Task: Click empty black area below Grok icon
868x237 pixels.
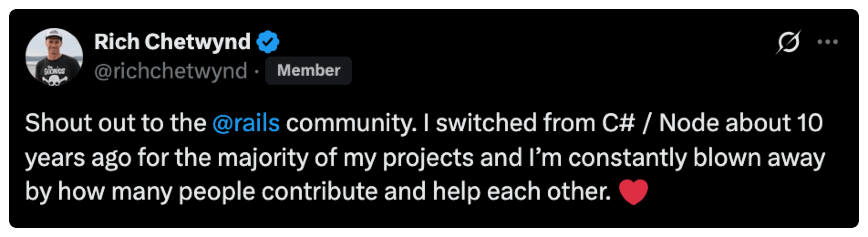Action: tap(788, 87)
